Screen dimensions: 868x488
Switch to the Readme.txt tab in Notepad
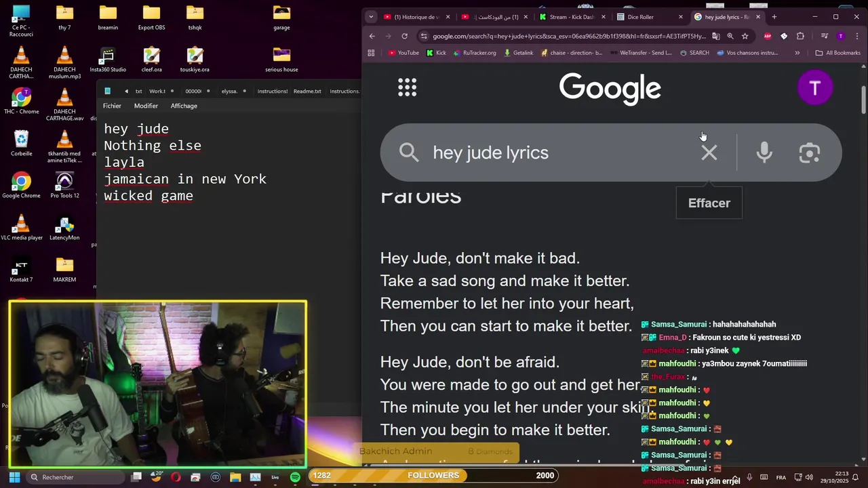pos(307,91)
